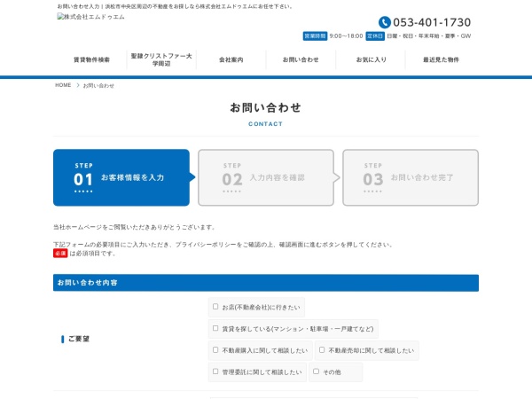Open the お気に入り menu item
Image resolution: width=532 pixels, height=399 pixels.
tap(371, 59)
